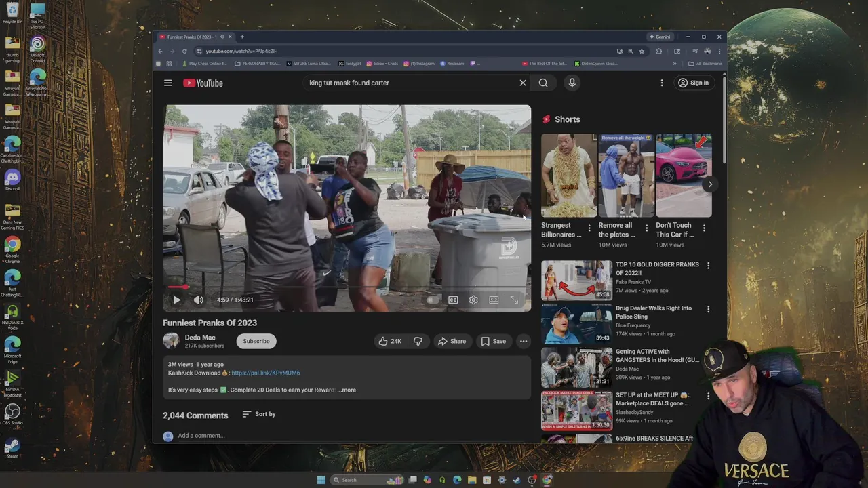Open options for Don't Touch This Car short
The height and width of the screenshot is (488, 868).
tap(704, 228)
